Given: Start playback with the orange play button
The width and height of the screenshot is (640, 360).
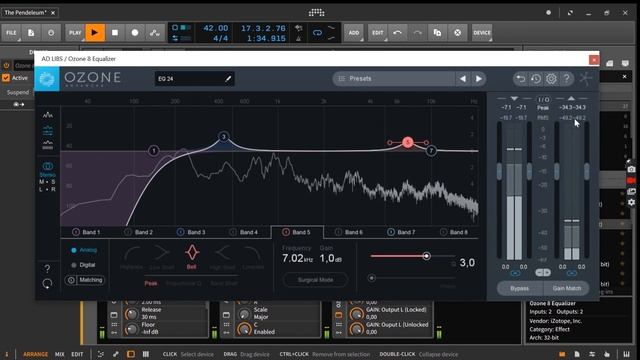Looking at the screenshot, I should [x=95, y=33].
